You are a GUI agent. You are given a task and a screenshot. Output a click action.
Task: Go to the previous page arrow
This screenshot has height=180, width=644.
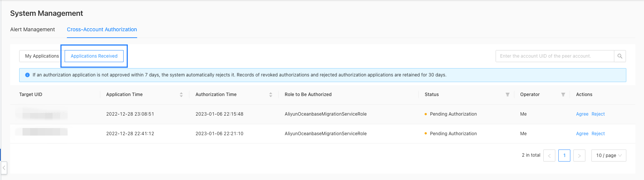549,156
